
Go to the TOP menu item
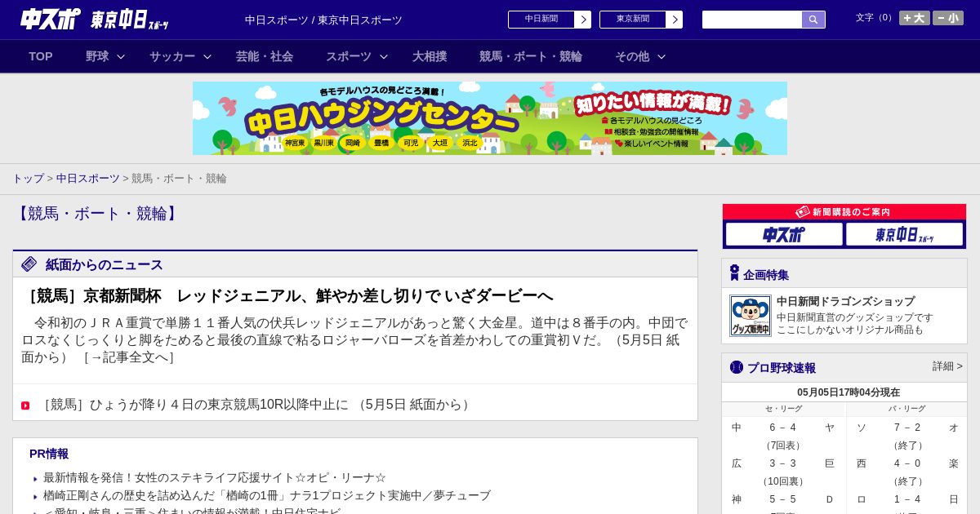point(41,56)
